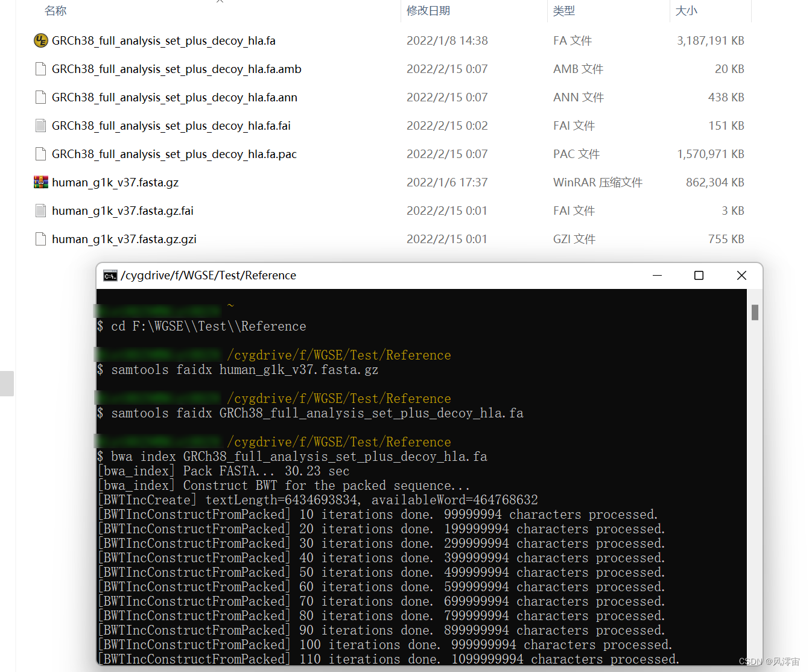The width and height of the screenshot is (809, 672).
Task: Click the WinRAR icon on human_g1k_v37.fasta.gz
Action: [x=40, y=182]
